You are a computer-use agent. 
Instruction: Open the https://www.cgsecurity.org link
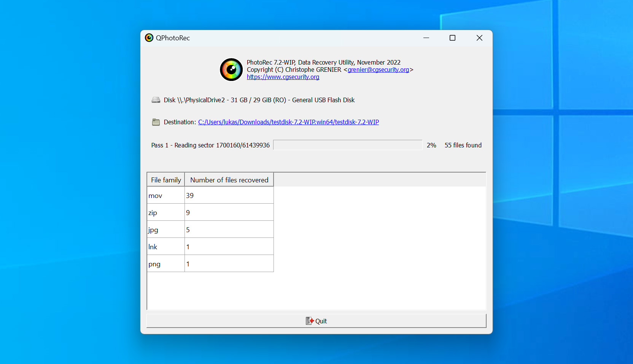pyautogui.click(x=283, y=77)
